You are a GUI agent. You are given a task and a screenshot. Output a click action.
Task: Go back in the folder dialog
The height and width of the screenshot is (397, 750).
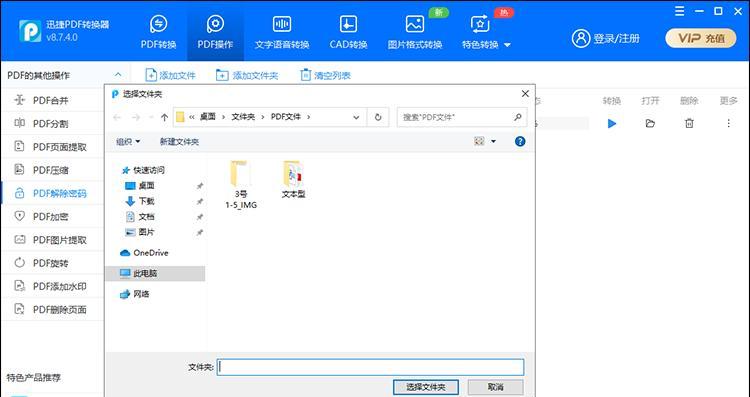tap(117, 117)
